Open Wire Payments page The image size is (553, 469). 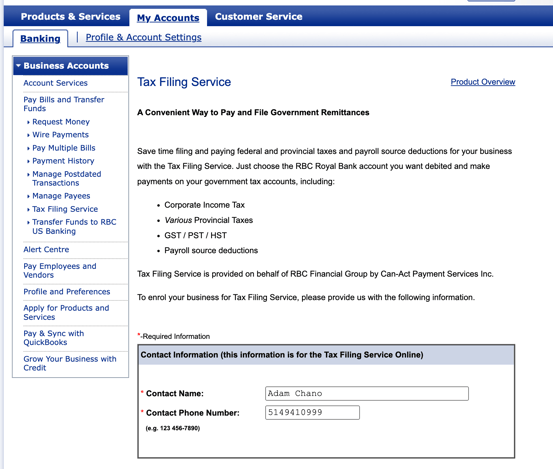coord(60,135)
